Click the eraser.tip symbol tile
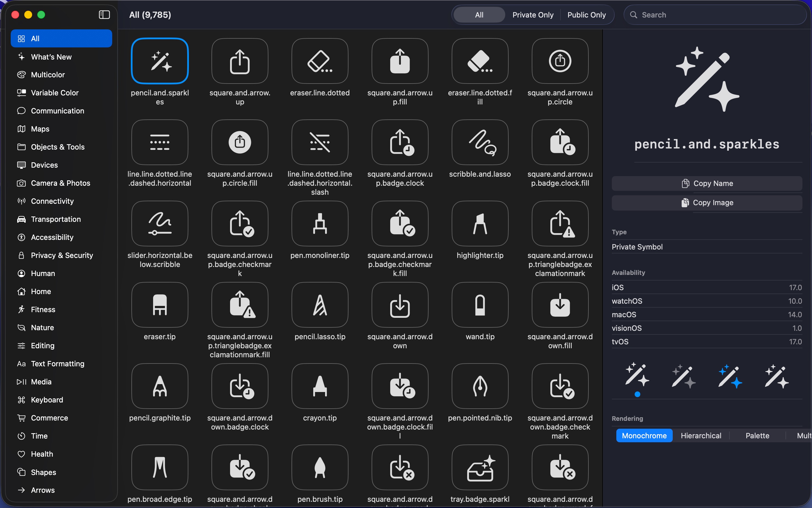Screen dimensions: 812x508 (160, 305)
